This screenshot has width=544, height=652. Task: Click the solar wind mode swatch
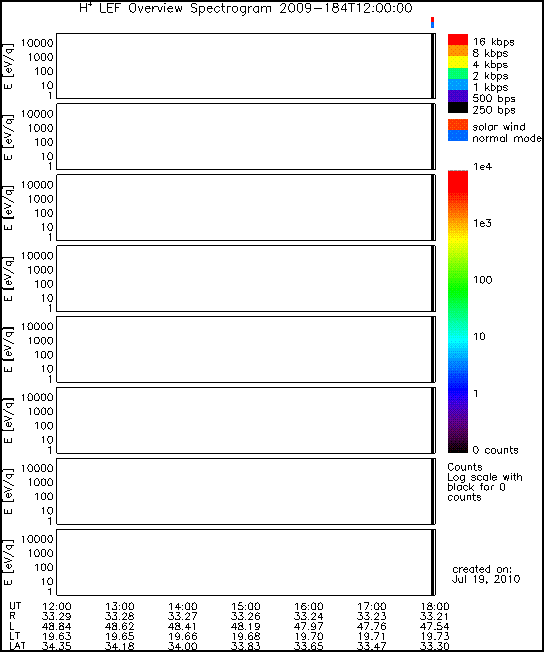[x=457, y=125]
